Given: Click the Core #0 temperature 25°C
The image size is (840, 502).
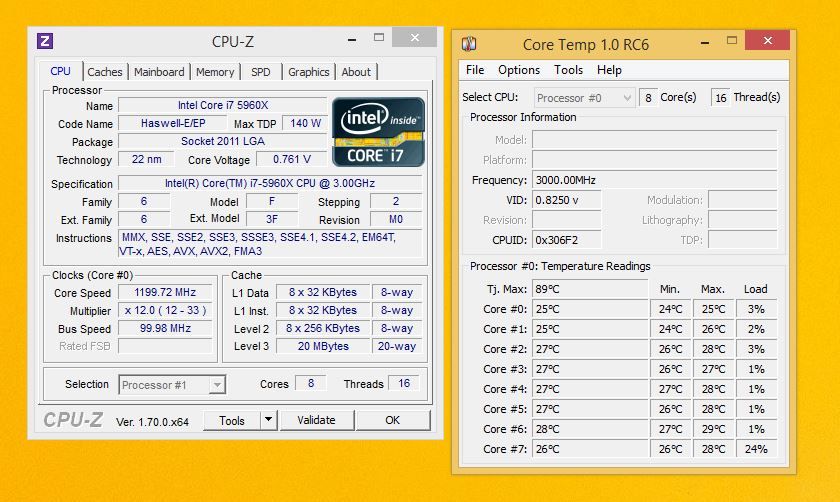Looking at the screenshot, I should (x=590, y=309).
